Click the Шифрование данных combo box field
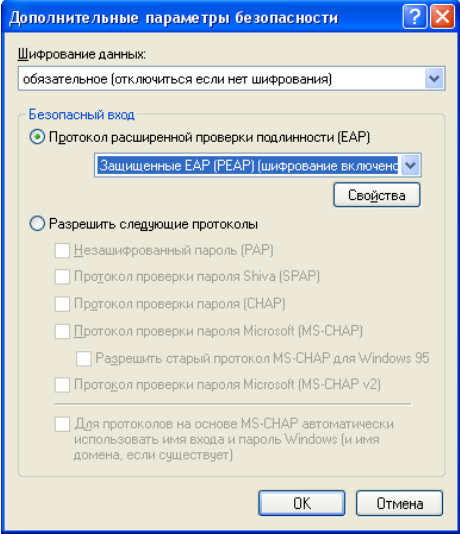The height and width of the screenshot is (534, 460). pyautogui.click(x=231, y=79)
